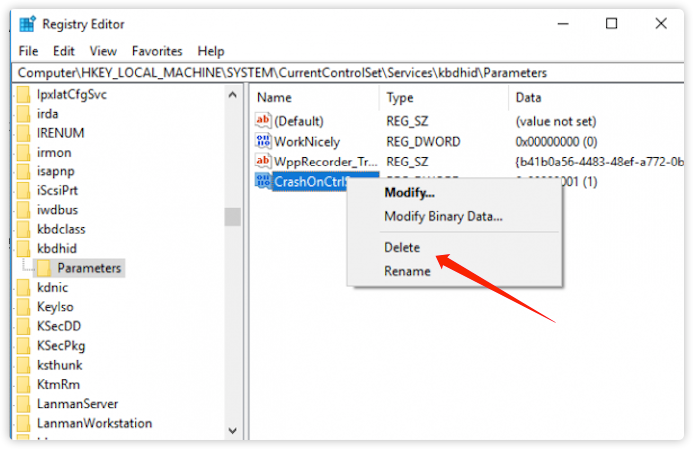
Task: Click the folder icon next to LanmanWorkstation
Action: 23,423
